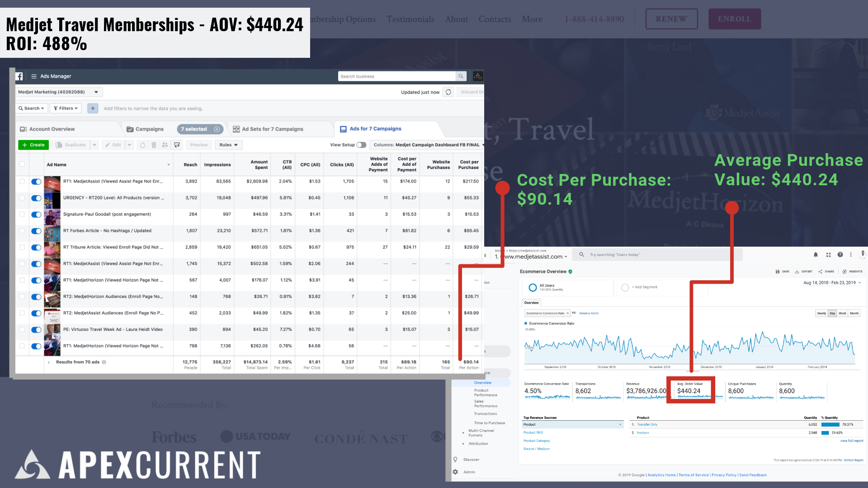Image resolution: width=868 pixels, height=488 pixels.
Task: Click the green Create button
Action: click(x=33, y=145)
